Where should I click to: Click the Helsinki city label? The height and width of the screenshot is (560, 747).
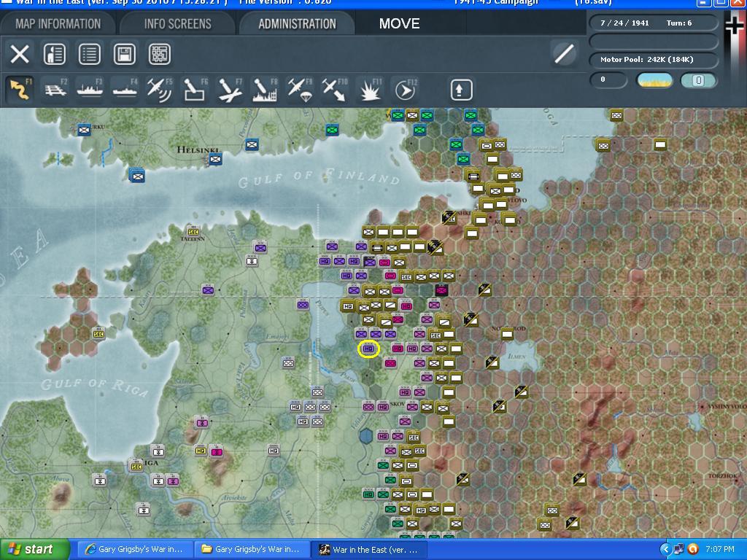point(198,149)
